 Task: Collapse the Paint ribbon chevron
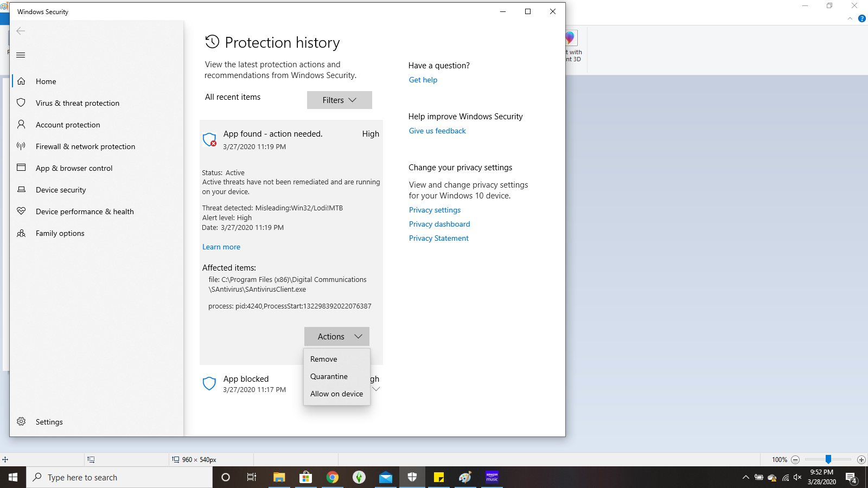coord(850,18)
